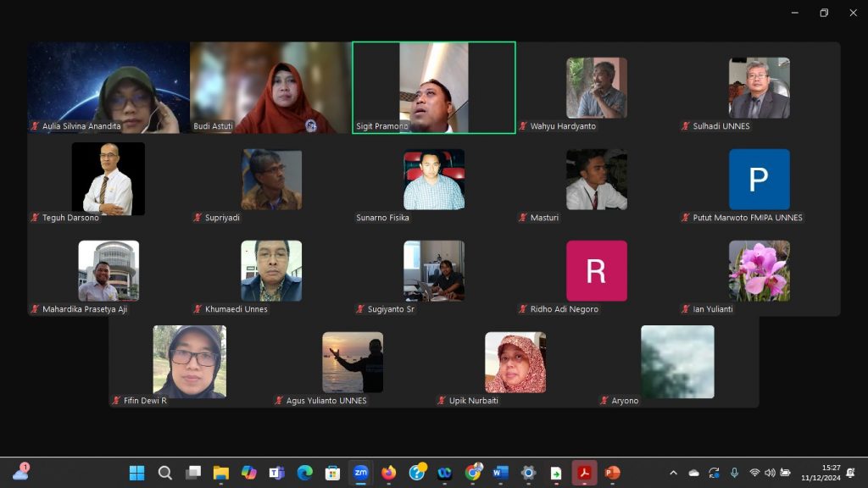The image size is (868, 488).
Task: Open Adobe Acrobat from the taskbar
Action: (x=584, y=473)
